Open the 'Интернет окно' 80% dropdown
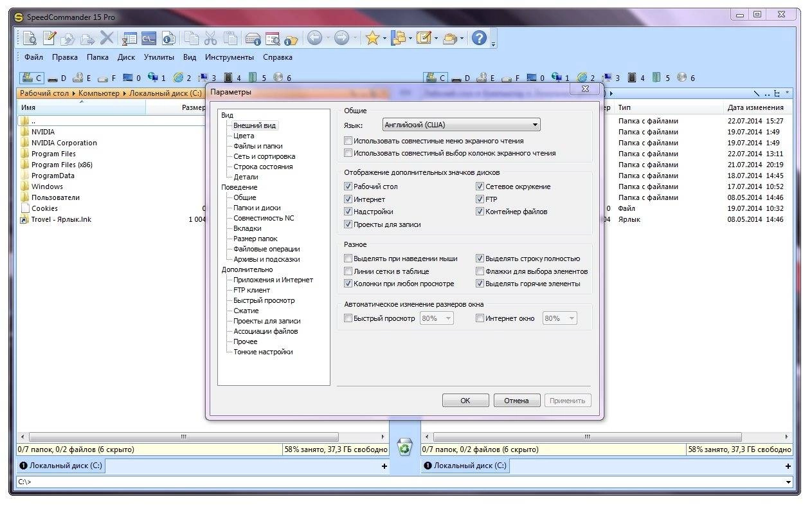812x508 pixels. [x=559, y=318]
